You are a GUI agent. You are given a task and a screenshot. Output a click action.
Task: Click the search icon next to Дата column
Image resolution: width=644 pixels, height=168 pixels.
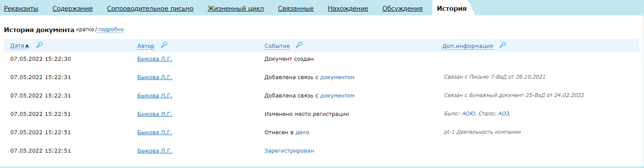(39, 45)
